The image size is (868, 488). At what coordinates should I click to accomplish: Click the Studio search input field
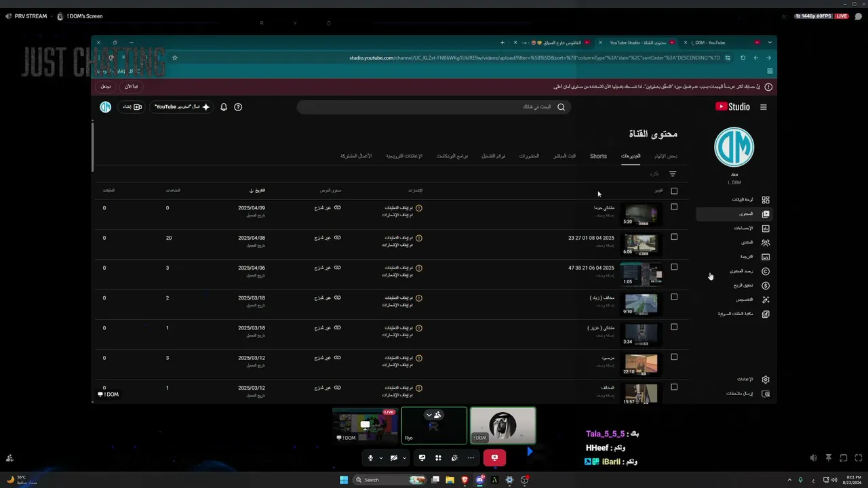point(434,107)
